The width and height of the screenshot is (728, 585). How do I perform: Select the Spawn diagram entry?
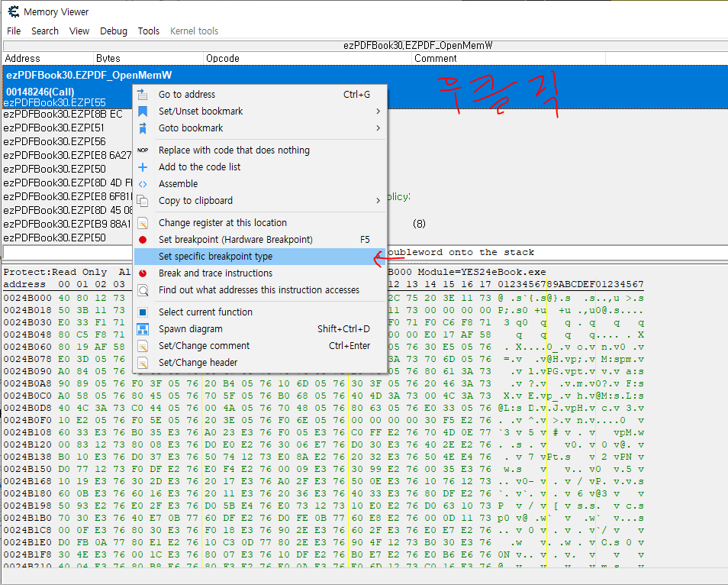click(x=260, y=328)
